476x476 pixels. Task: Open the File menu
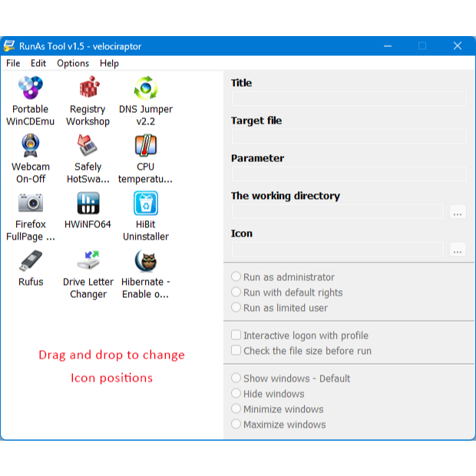[x=13, y=63]
